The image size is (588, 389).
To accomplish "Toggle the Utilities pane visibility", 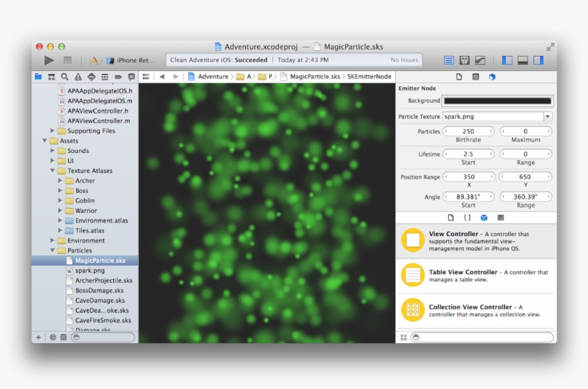I will [539, 60].
